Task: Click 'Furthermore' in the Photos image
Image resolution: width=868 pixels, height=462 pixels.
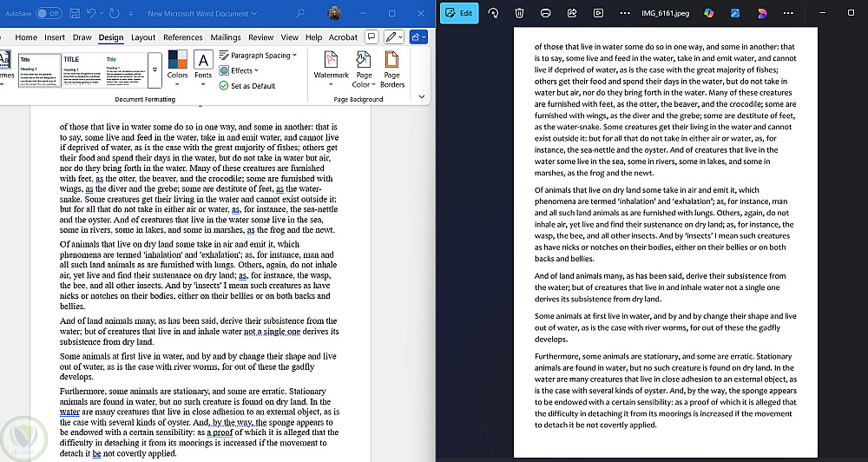Action: coord(557,356)
